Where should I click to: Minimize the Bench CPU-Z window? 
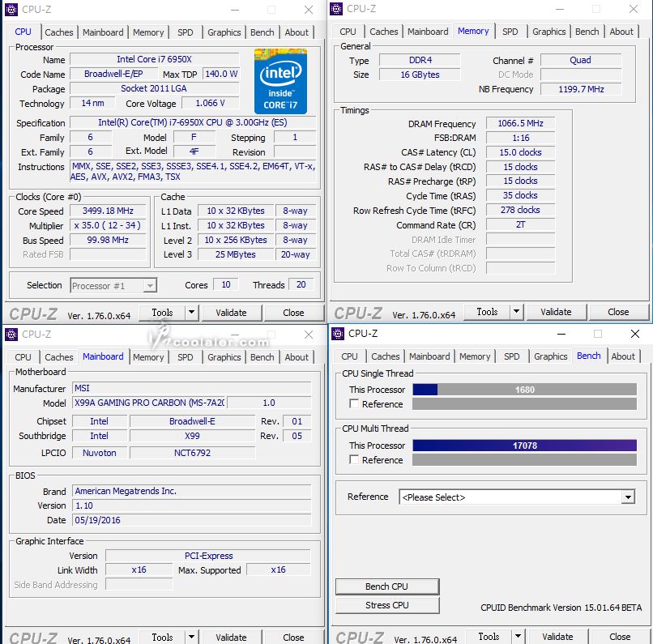[561, 334]
